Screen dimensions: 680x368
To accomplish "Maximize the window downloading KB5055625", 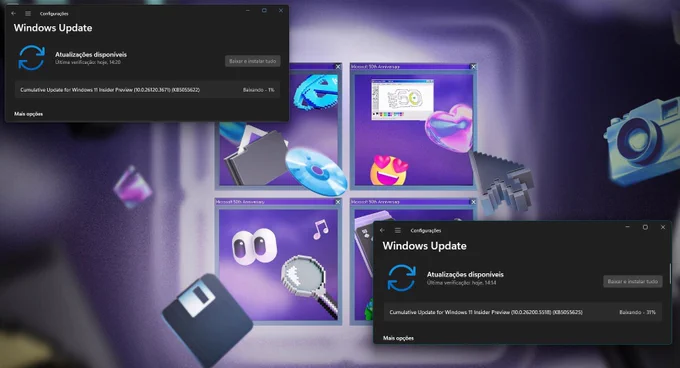I will point(645,227).
